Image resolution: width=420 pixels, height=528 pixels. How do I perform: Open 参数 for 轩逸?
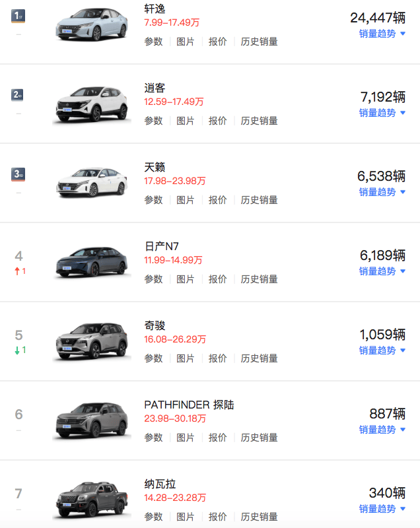pyautogui.click(x=153, y=42)
